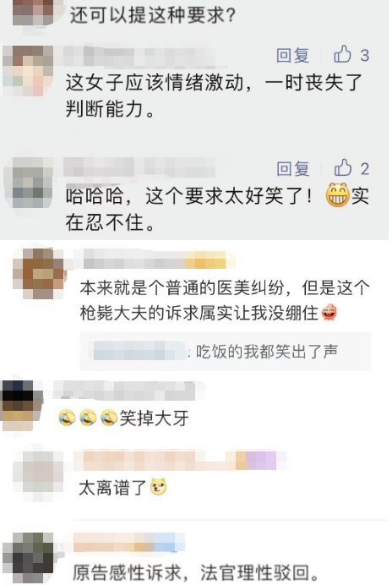392x585 pixels.
Task: Click the grinning emoji in 哈哈哈 comment
Action: coord(337,195)
